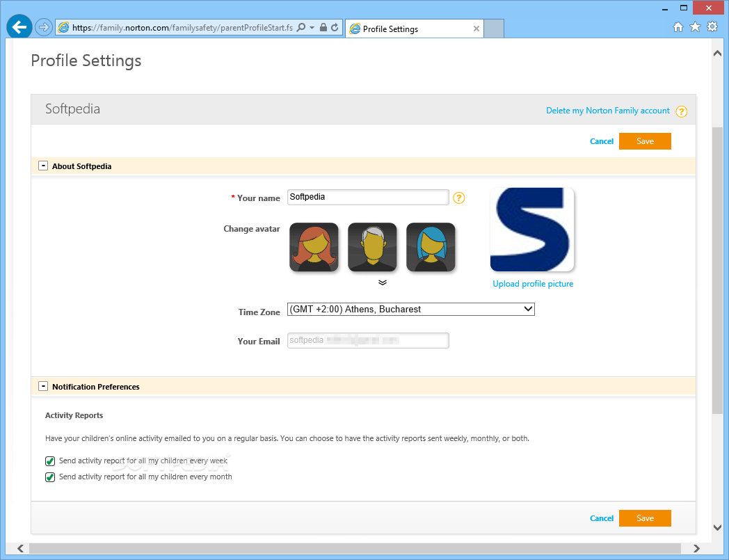Viewport: 729px width, 560px height.
Task: Click the top orange Save button
Action: coord(645,141)
